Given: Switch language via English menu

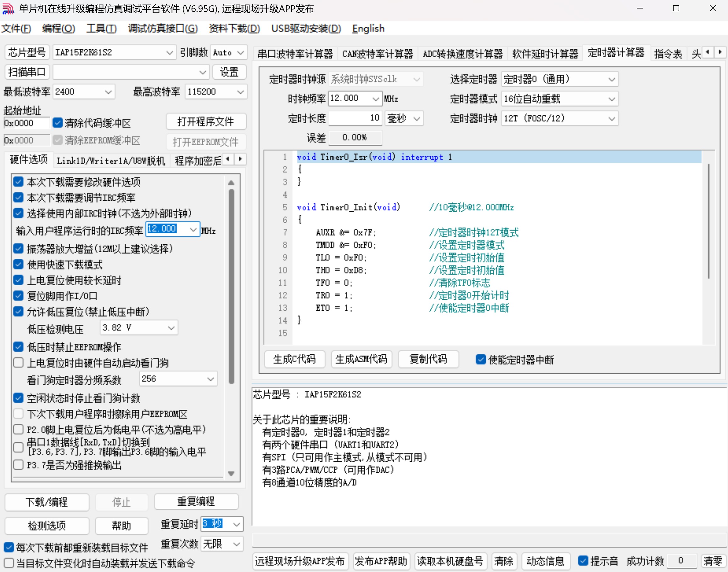Looking at the screenshot, I should pos(368,29).
